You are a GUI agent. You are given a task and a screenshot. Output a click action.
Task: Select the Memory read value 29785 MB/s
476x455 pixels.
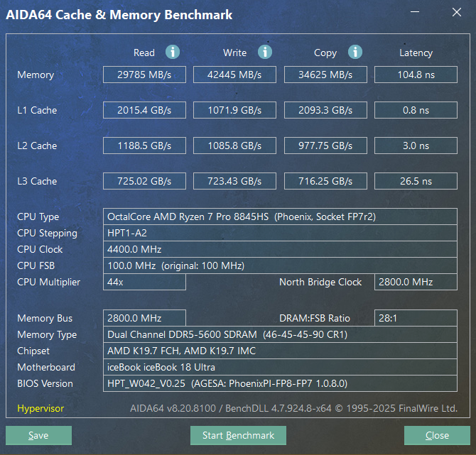[x=144, y=75]
